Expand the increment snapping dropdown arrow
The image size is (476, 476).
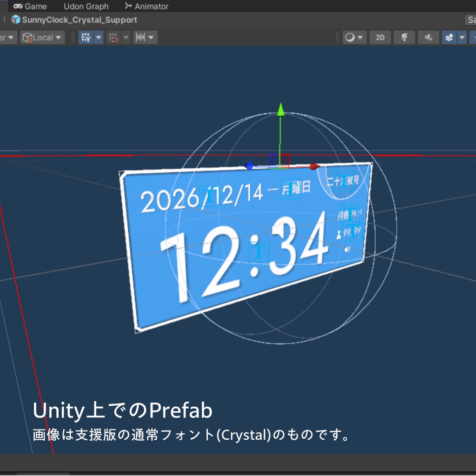pyautogui.click(x=151, y=38)
